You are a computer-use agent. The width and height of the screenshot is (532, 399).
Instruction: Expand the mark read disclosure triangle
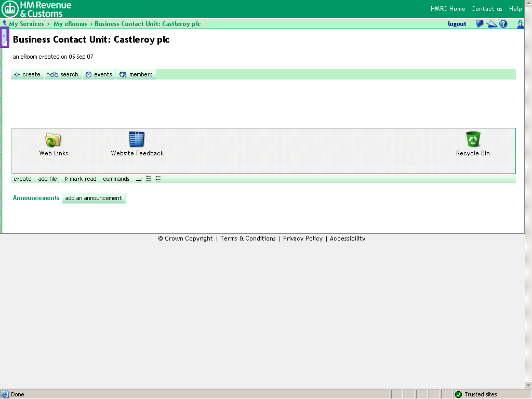pos(66,179)
